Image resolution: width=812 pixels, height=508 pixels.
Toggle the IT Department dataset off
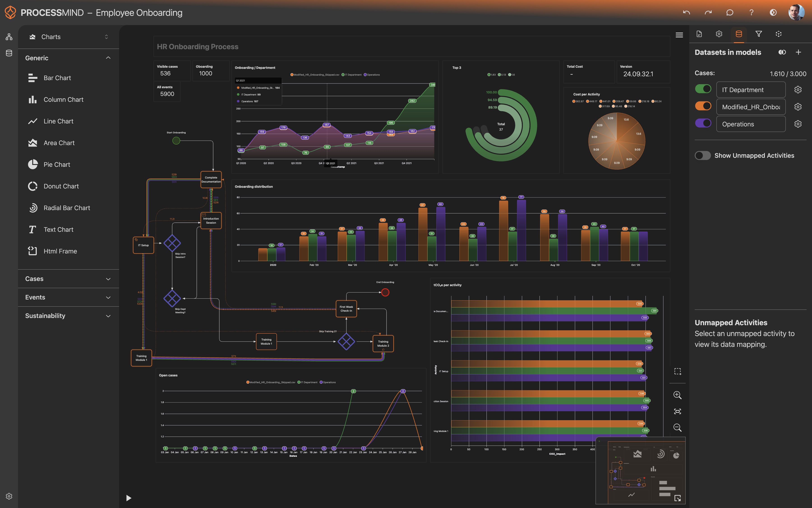tap(703, 89)
